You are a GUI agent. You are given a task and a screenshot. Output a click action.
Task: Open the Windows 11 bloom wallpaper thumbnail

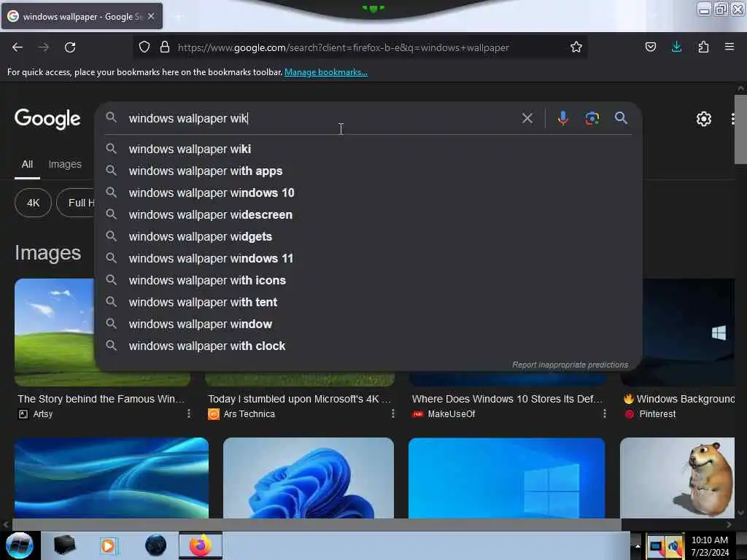click(x=309, y=478)
